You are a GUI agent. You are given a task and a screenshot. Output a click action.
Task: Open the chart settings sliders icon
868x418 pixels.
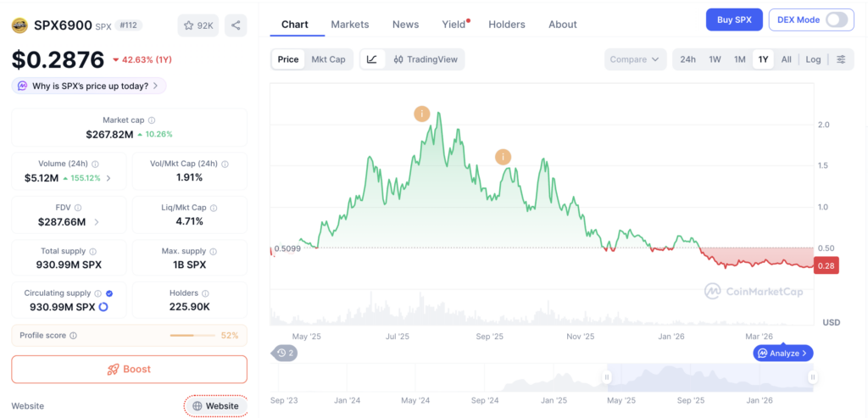point(841,59)
